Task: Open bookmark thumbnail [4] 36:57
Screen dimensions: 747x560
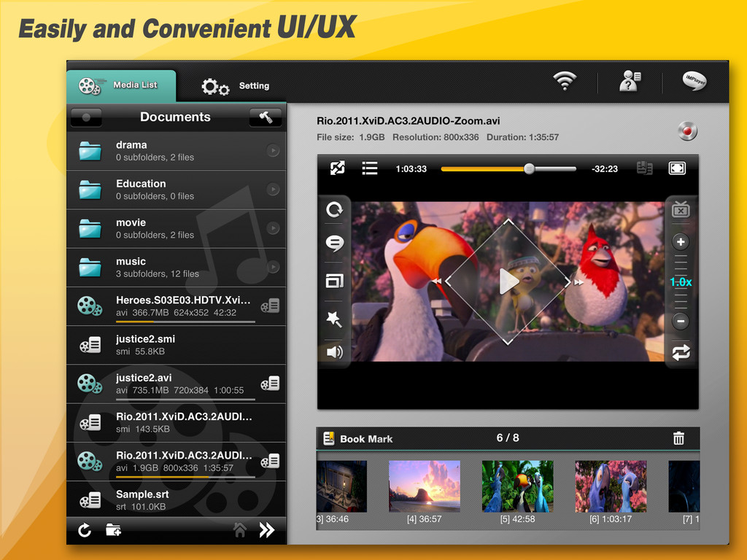Action: (425, 486)
